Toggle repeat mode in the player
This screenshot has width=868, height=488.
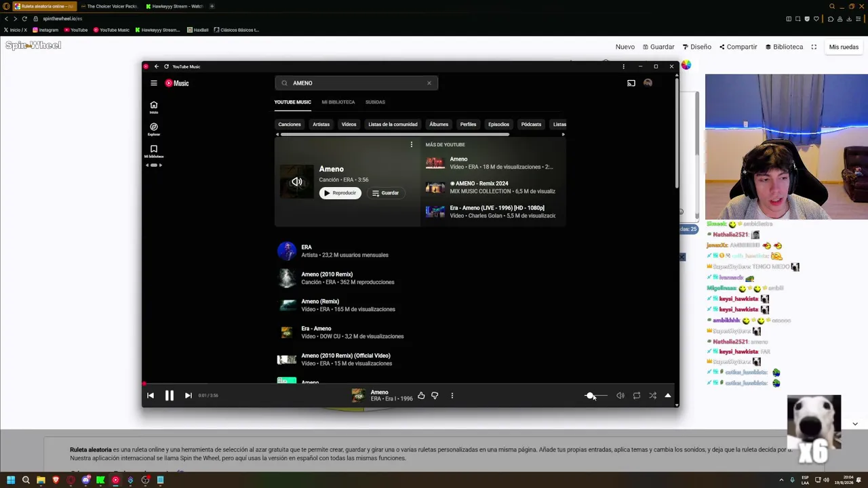[637, 396]
